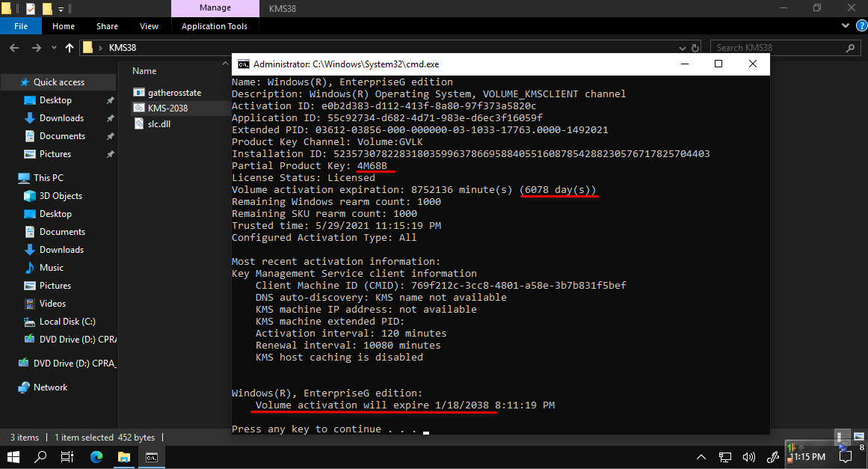Select the gatherosstate file

pos(174,93)
